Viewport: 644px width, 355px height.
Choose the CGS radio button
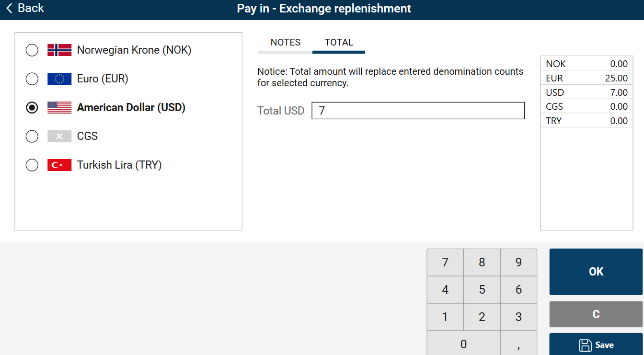pos(32,137)
